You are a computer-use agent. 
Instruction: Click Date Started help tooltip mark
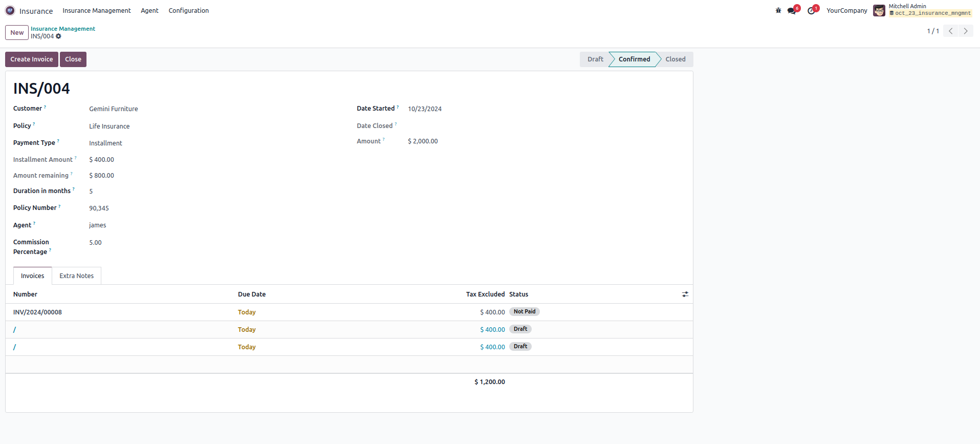(x=398, y=107)
